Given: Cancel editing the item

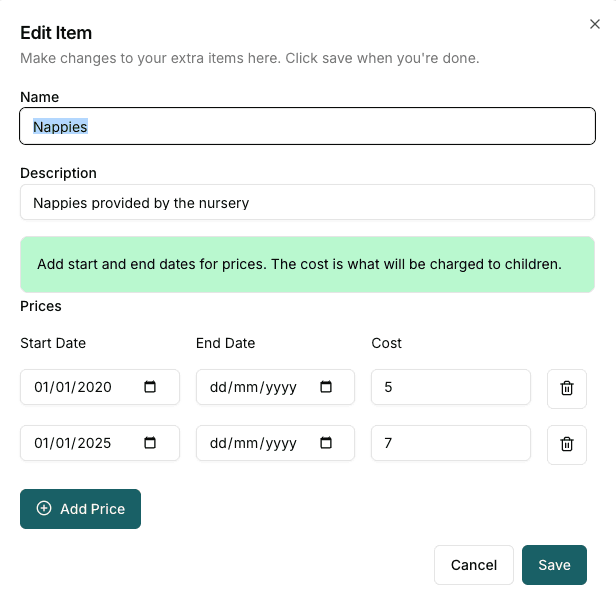Looking at the screenshot, I should 473,565.
